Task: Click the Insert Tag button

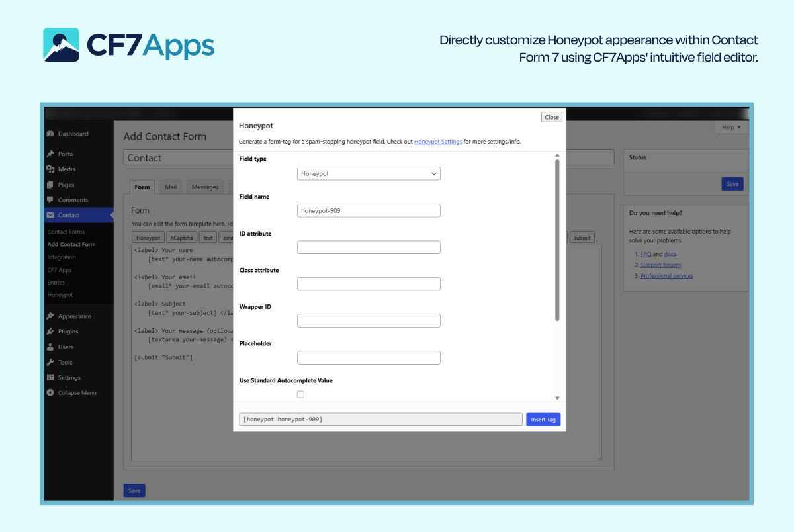Action: (x=543, y=420)
